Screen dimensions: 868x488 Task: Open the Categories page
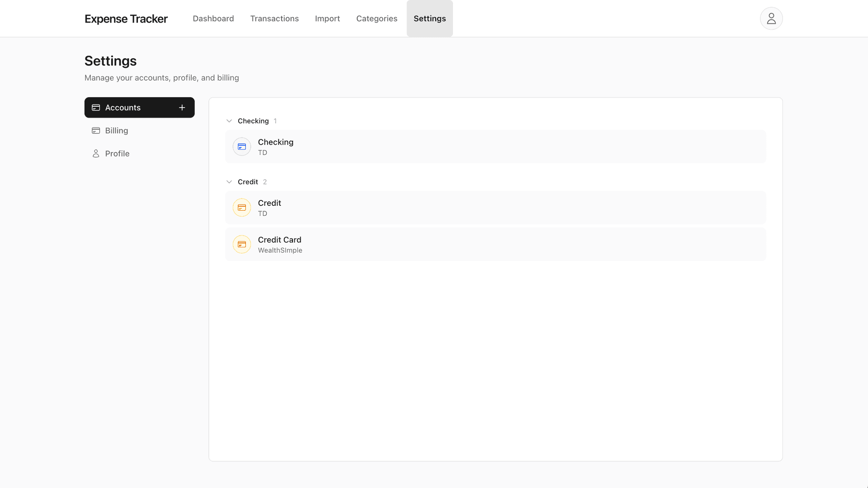377,18
